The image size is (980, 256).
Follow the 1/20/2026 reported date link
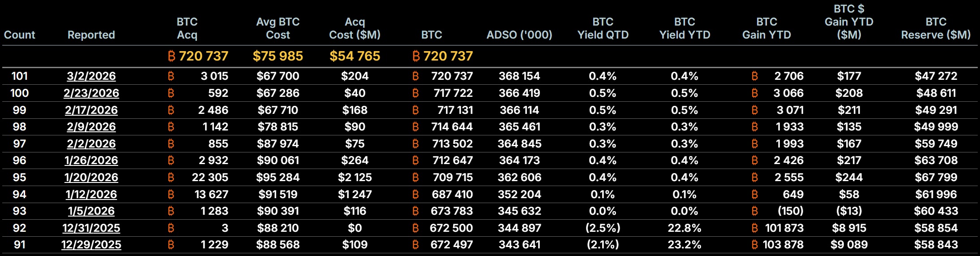[91, 178]
